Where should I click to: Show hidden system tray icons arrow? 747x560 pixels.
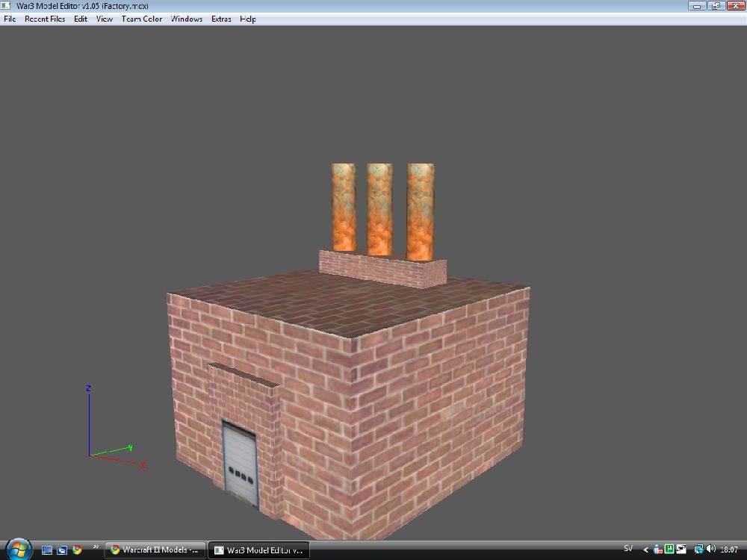coord(645,550)
